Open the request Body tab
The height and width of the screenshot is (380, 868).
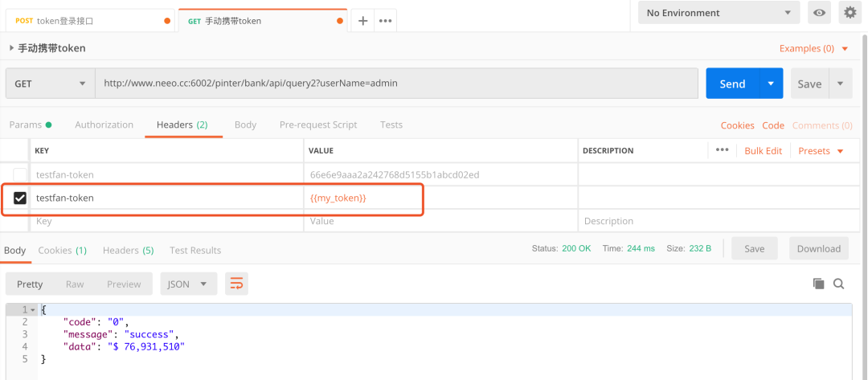(x=245, y=125)
